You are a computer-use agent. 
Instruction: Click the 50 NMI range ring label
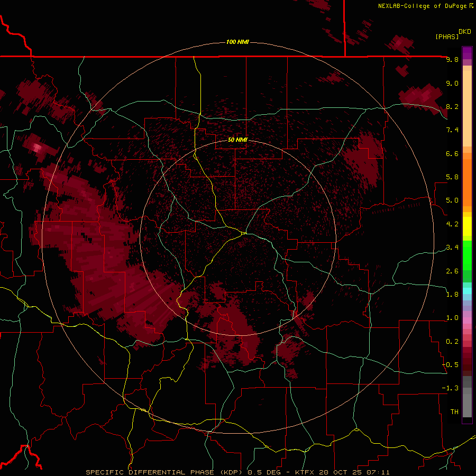(237, 140)
